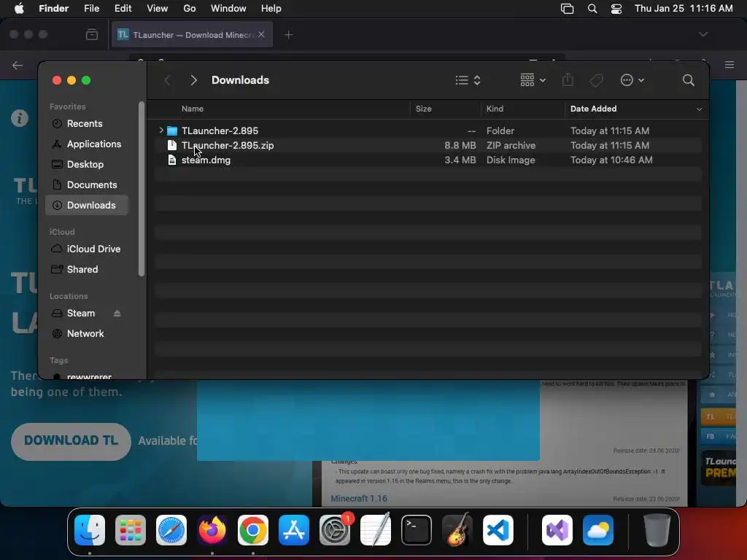
Task: Open the File menu
Action: tap(91, 9)
